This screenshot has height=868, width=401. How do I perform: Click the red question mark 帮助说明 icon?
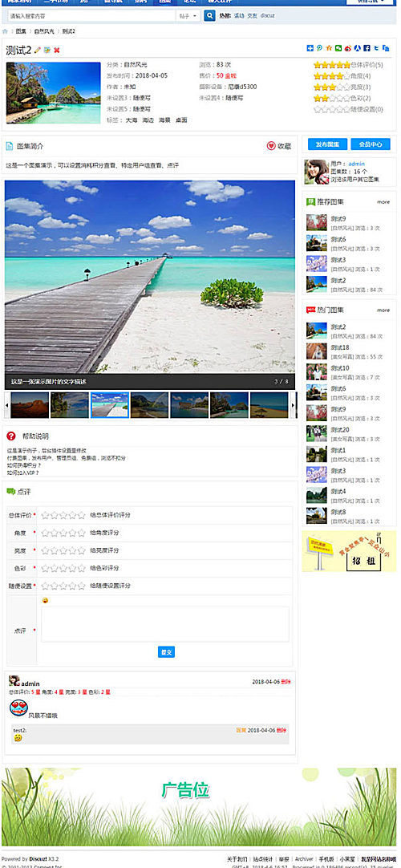[x=11, y=436]
